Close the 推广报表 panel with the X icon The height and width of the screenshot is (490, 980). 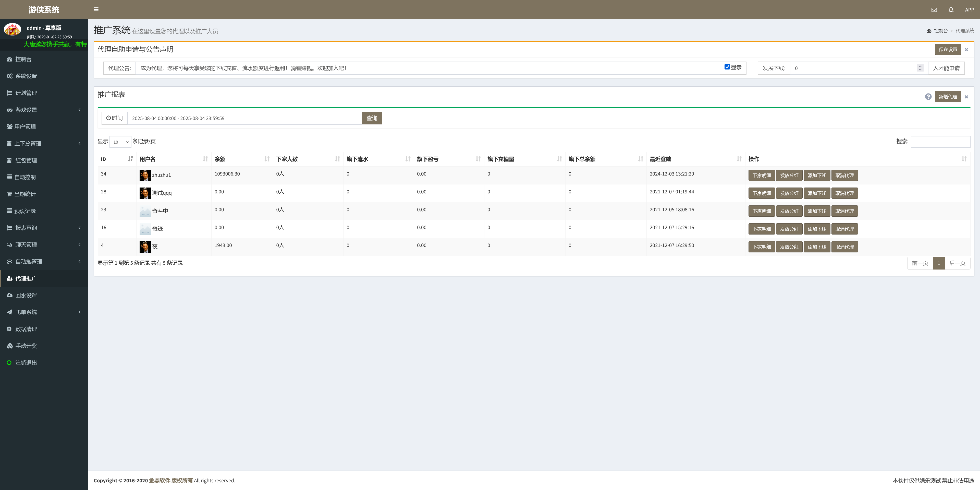[966, 97]
